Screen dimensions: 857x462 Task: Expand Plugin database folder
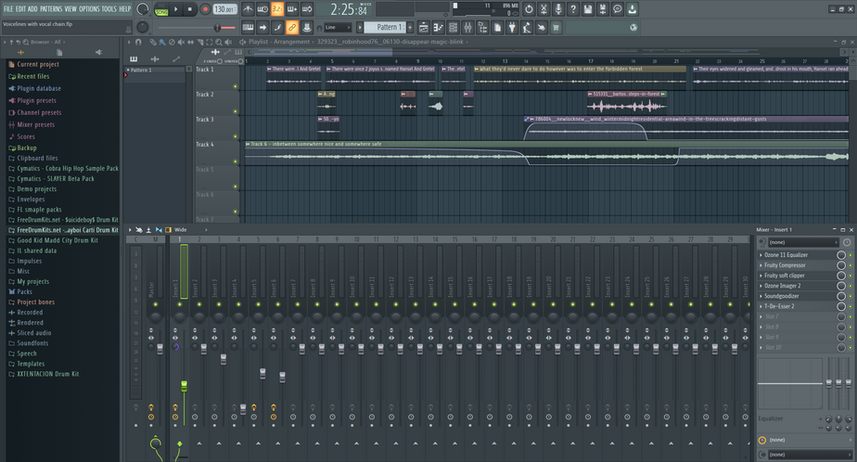[x=39, y=88]
